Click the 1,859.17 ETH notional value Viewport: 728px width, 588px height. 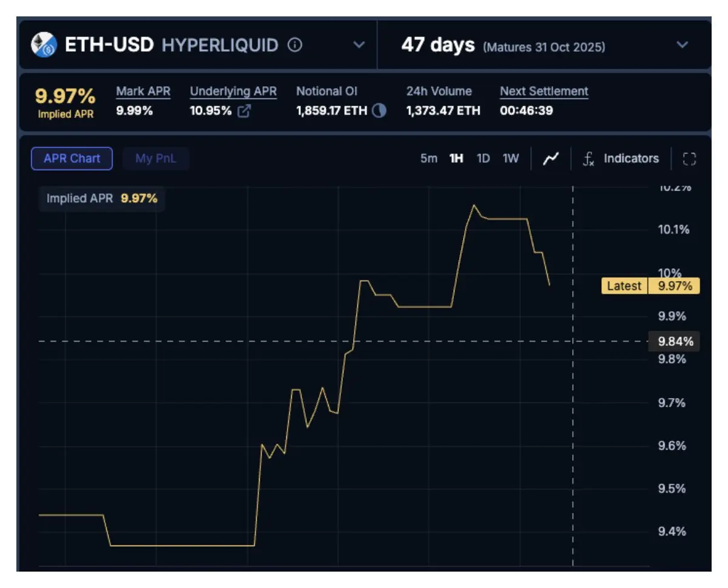(x=331, y=111)
